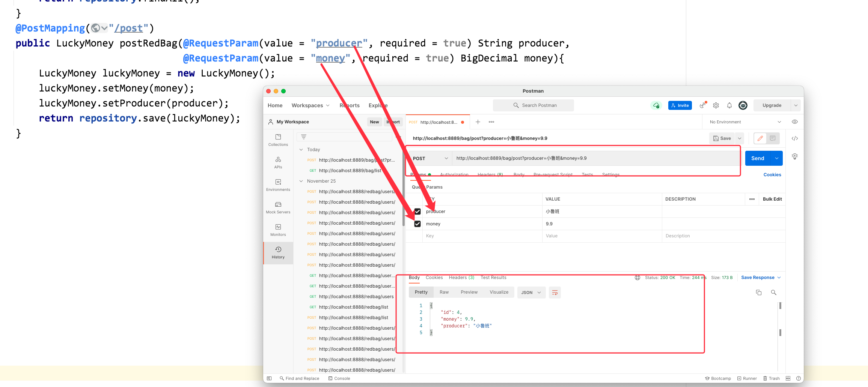This screenshot has height=387, width=868.
Task: Open the Upgrade dropdown arrow
Action: 796,105
